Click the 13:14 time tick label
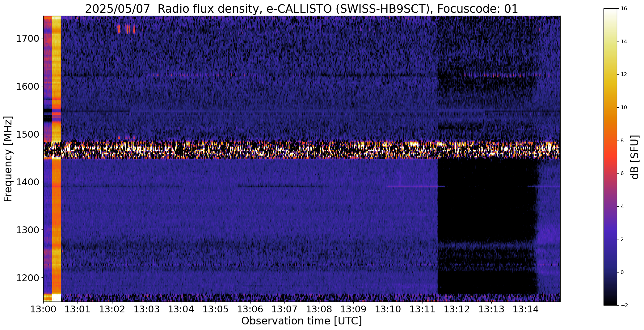Image resolution: width=644 pixels, height=330 pixels. coord(526,309)
